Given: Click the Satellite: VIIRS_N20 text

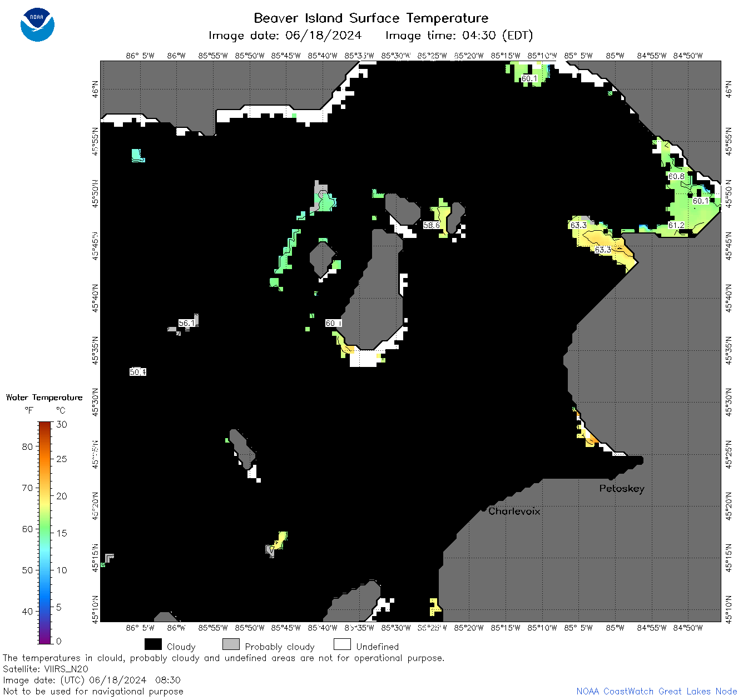Looking at the screenshot, I should pos(46,669).
